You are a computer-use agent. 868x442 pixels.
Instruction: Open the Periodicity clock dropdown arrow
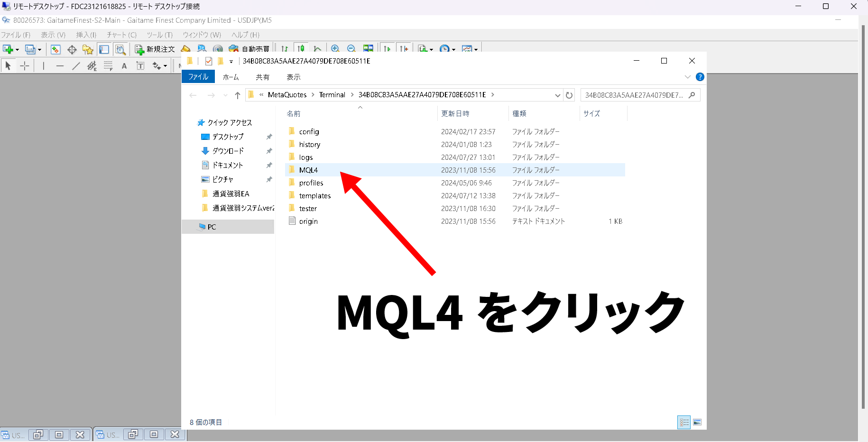pos(453,50)
